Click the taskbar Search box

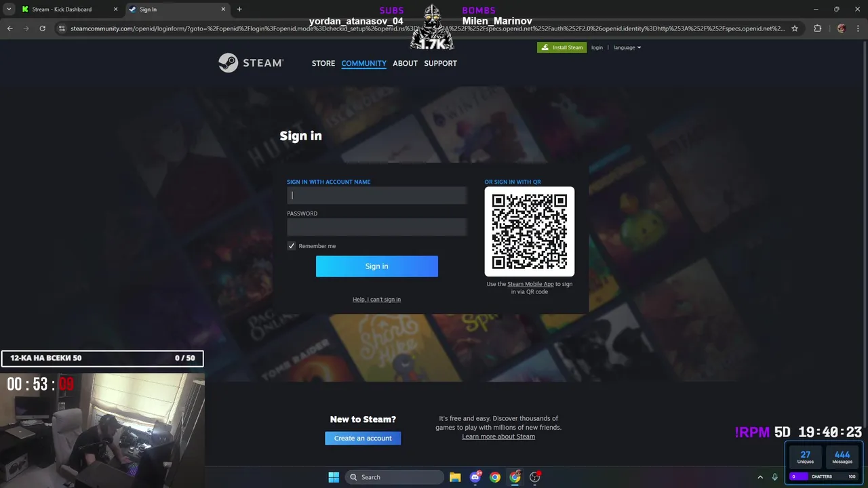[x=395, y=477]
